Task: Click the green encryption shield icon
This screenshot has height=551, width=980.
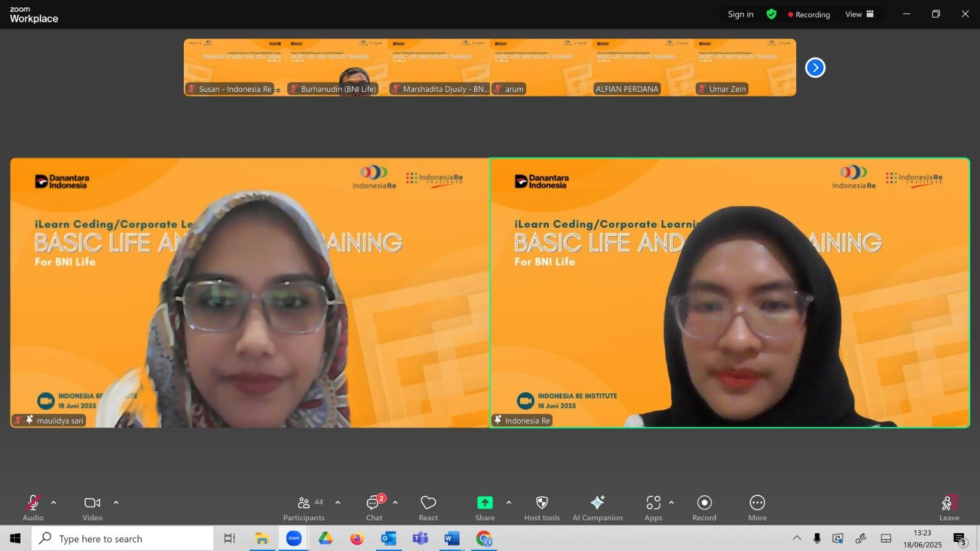Action: pyautogui.click(x=772, y=14)
